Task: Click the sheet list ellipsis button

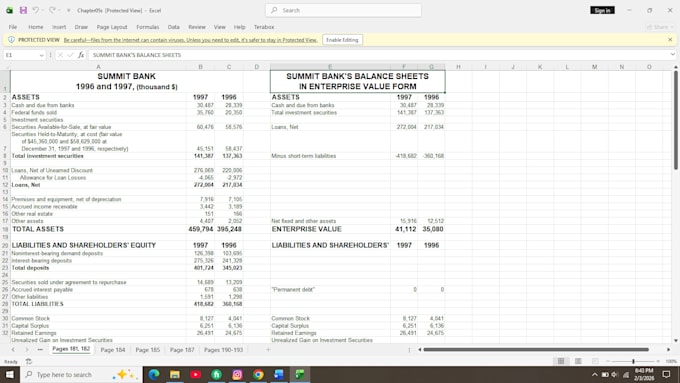Action: click(x=40, y=350)
